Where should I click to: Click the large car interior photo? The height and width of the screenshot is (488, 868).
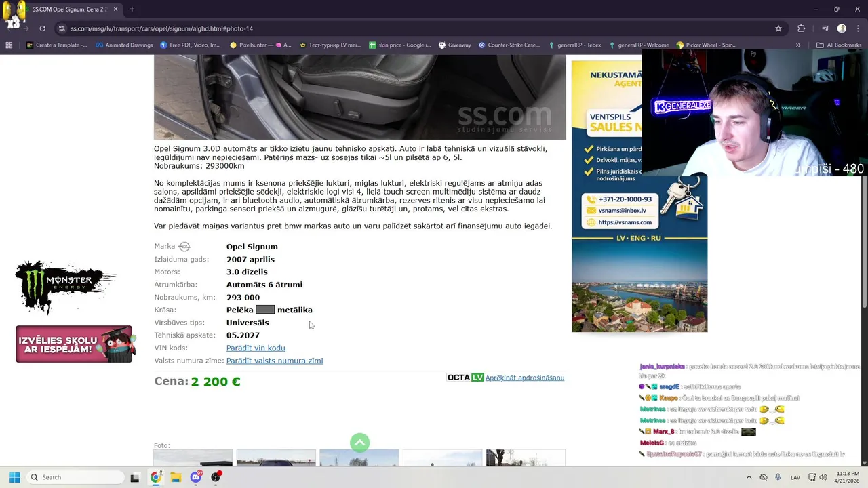pos(360,97)
